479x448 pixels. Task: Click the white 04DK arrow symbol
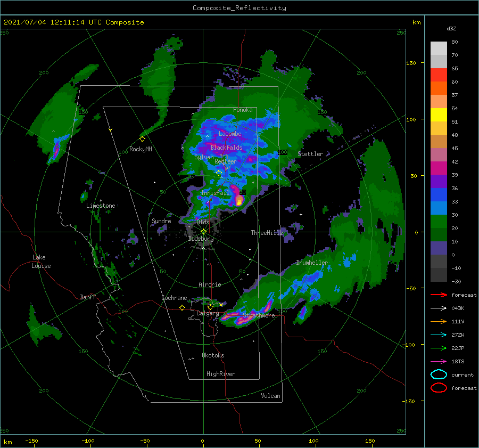click(x=439, y=308)
